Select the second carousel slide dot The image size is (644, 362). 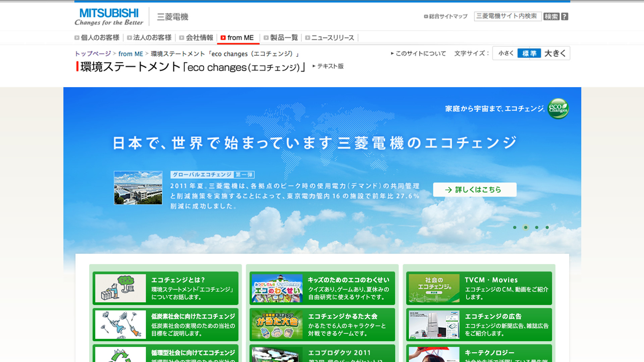(x=526, y=228)
